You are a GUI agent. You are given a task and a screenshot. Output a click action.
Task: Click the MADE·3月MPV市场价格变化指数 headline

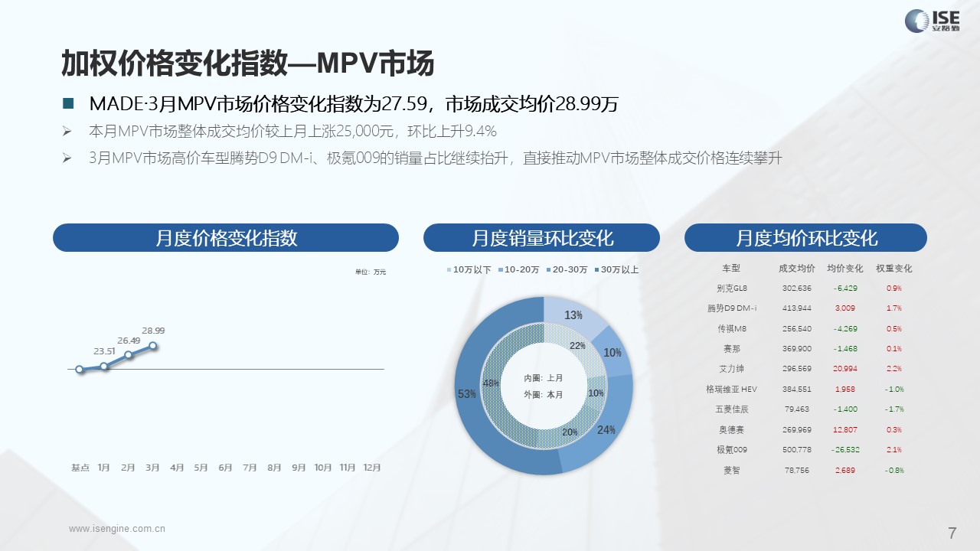(x=354, y=103)
